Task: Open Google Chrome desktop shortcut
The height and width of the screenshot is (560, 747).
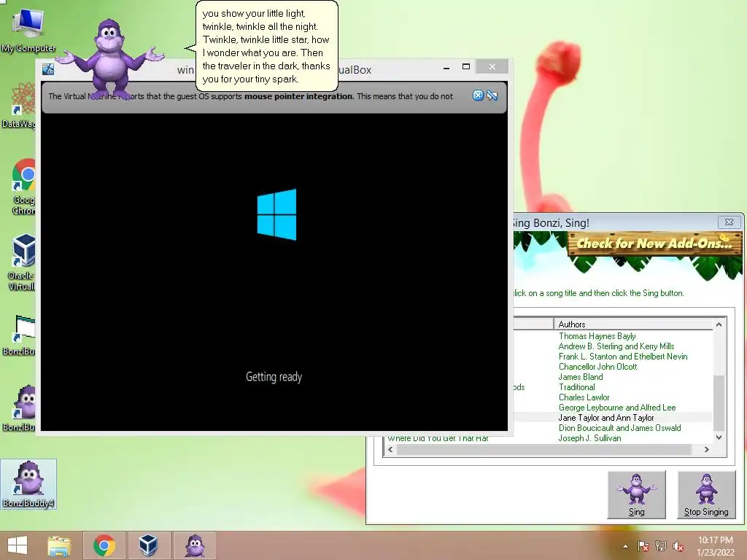Action: click(23, 187)
